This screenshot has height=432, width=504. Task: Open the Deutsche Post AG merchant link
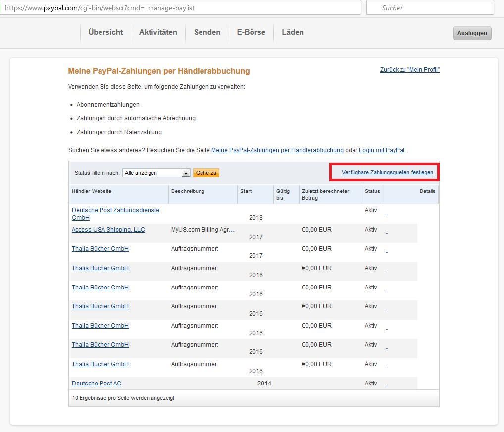pyautogui.click(x=97, y=384)
